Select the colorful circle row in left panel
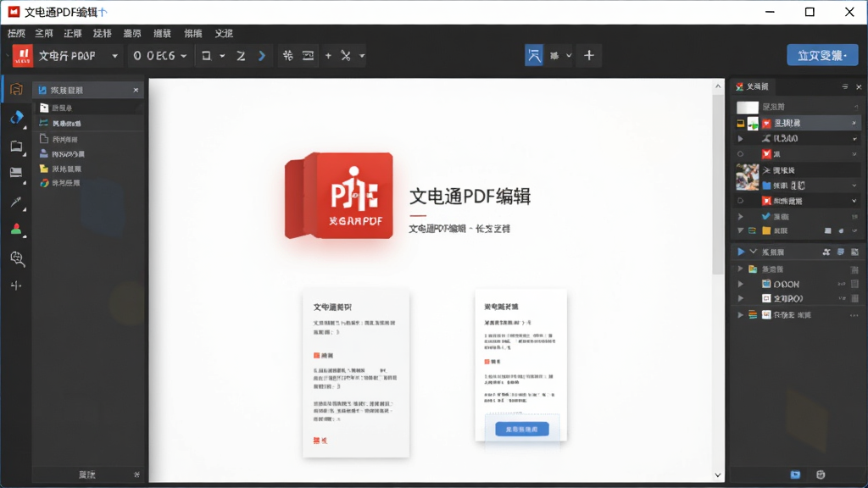The width and height of the screenshot is (868, 488). point(88,183)
